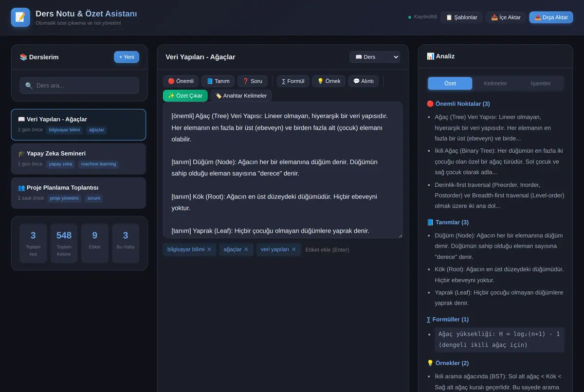
Task: Insert an Alıntı quote marker
Action: (363, 81)
